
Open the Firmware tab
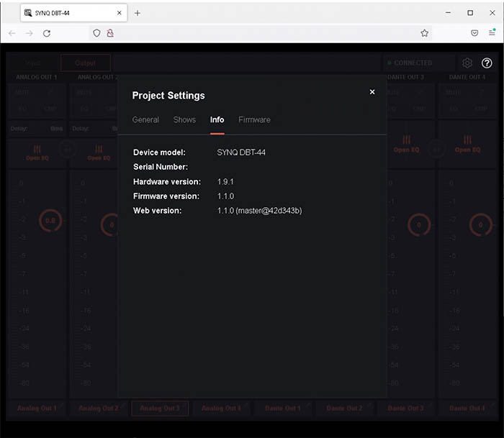click(254, 119)
